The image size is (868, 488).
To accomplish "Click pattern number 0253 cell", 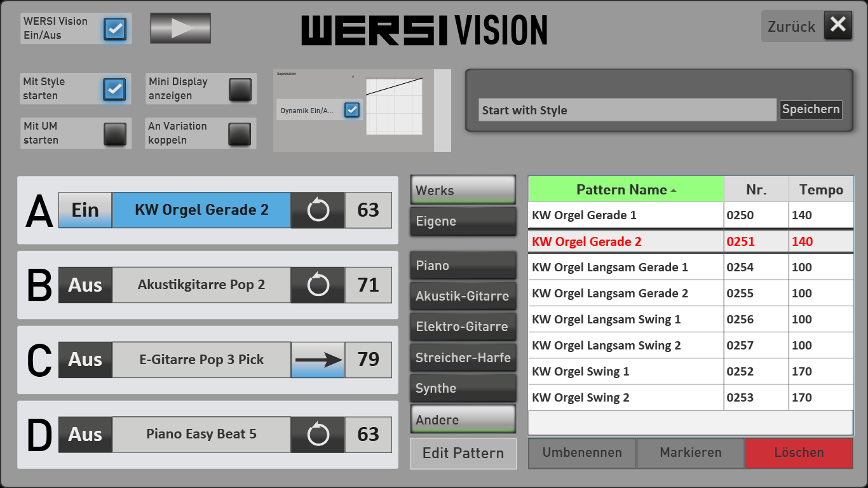I will 756,398.
